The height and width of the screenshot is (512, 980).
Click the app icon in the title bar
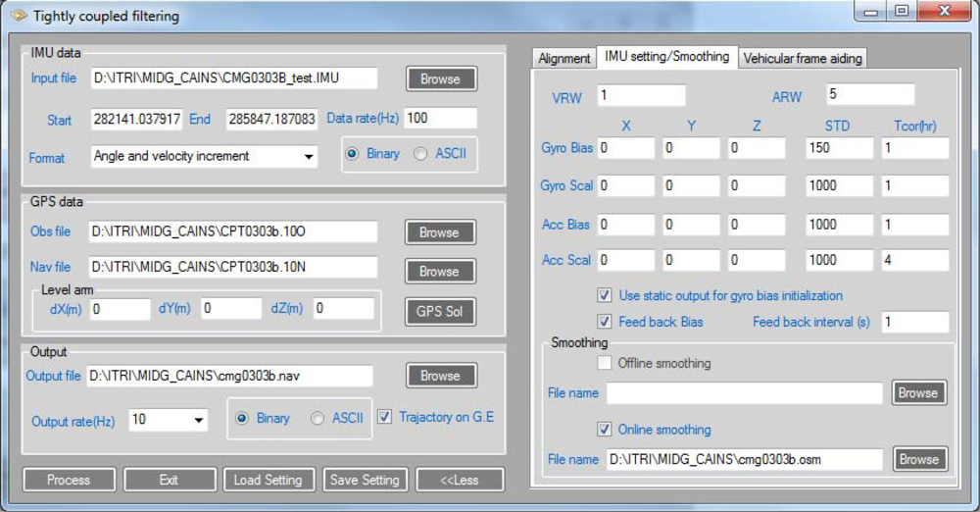(19, 16)
